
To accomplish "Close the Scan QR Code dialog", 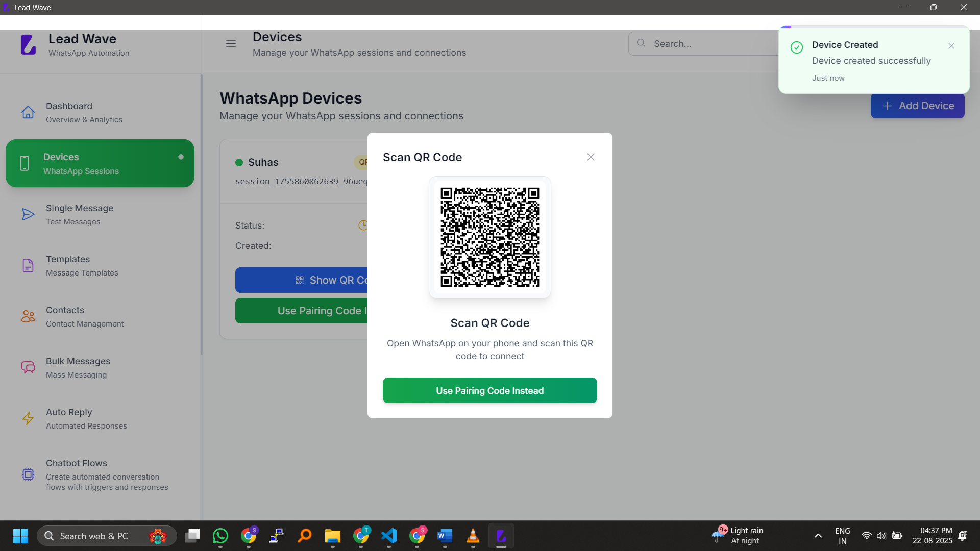I will click(x=591, y=157).
